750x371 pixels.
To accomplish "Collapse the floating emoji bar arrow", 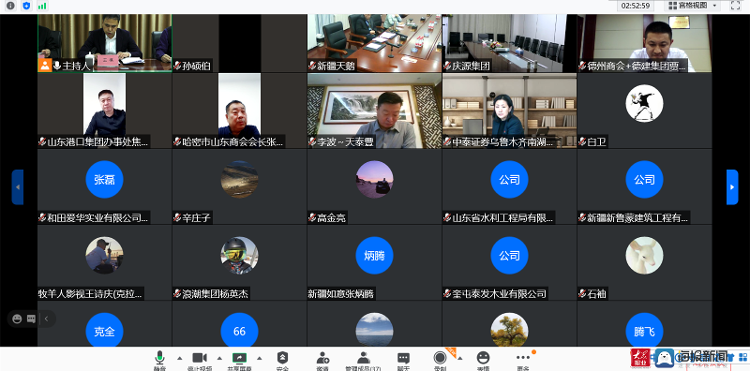I will [46, 319].
